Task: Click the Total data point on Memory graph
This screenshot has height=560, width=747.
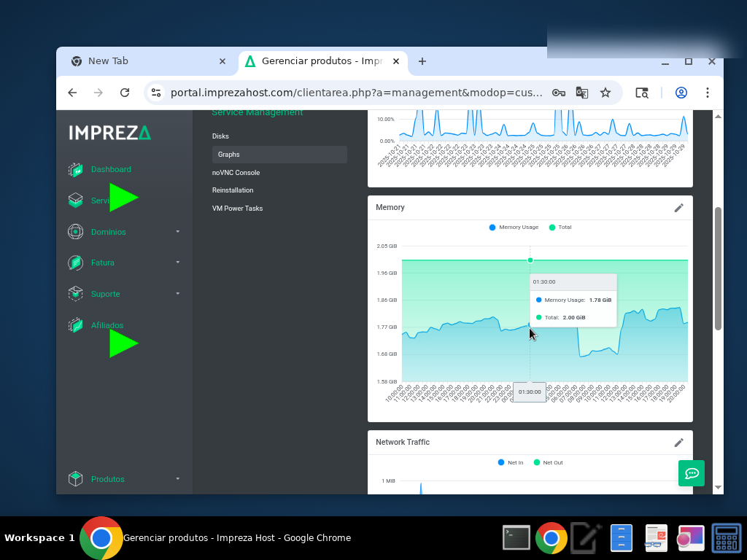Action: 530,260
